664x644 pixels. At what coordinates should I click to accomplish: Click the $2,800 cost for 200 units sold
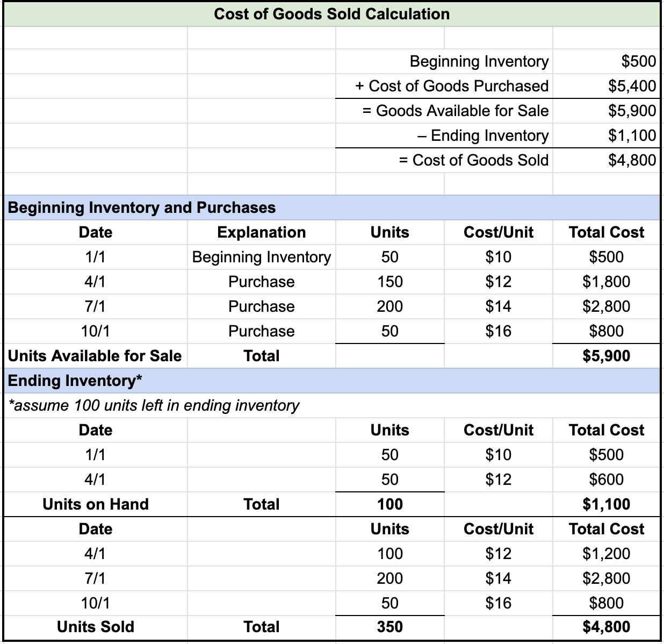coord(606,578)
